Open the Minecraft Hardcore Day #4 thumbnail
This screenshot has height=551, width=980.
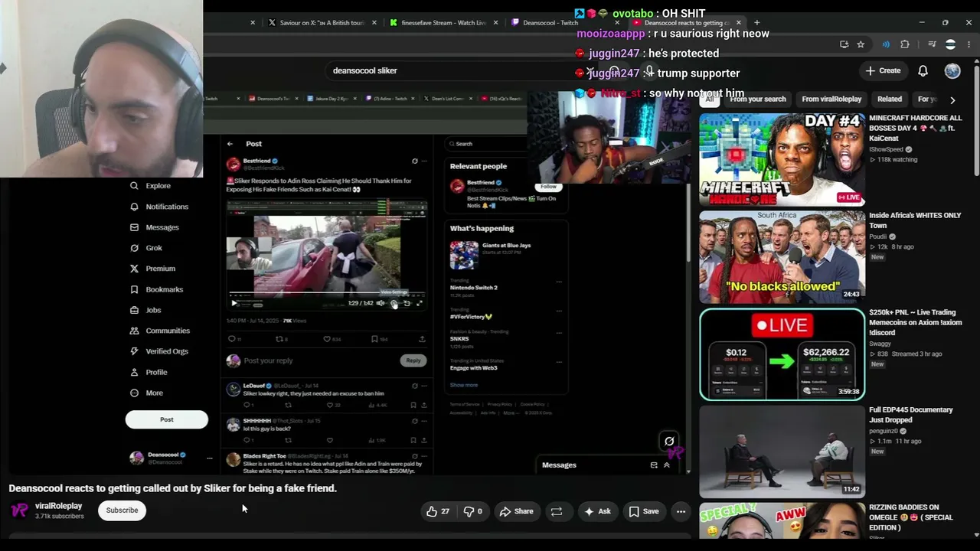(x=782, y=160)
